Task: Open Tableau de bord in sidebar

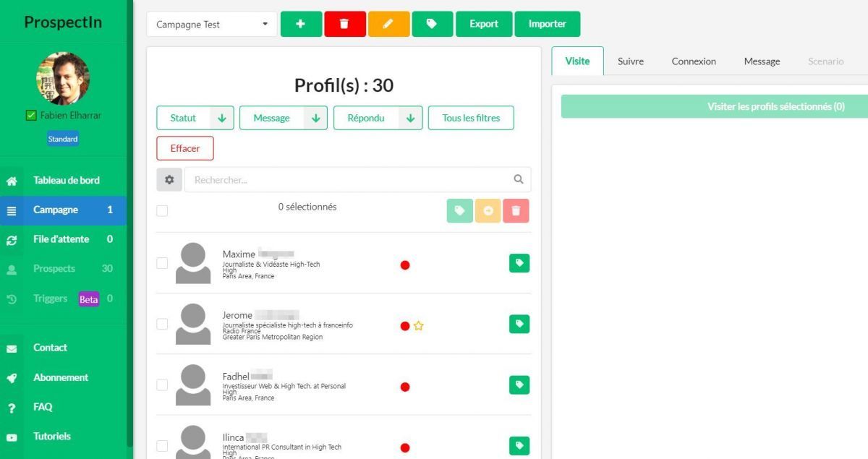Action: [x=66, y=181]
